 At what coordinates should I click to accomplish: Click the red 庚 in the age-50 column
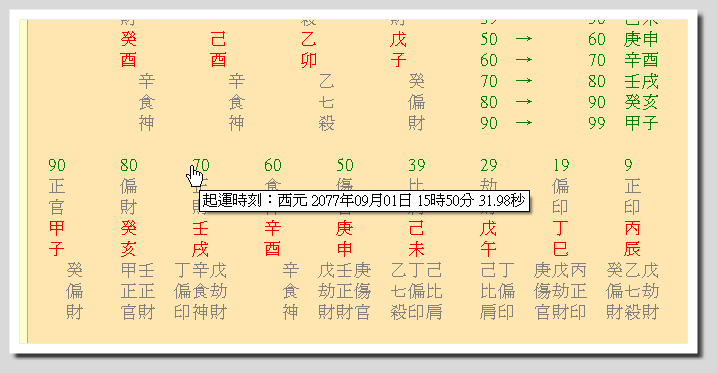pyautogui.click(x=345, y=228)
